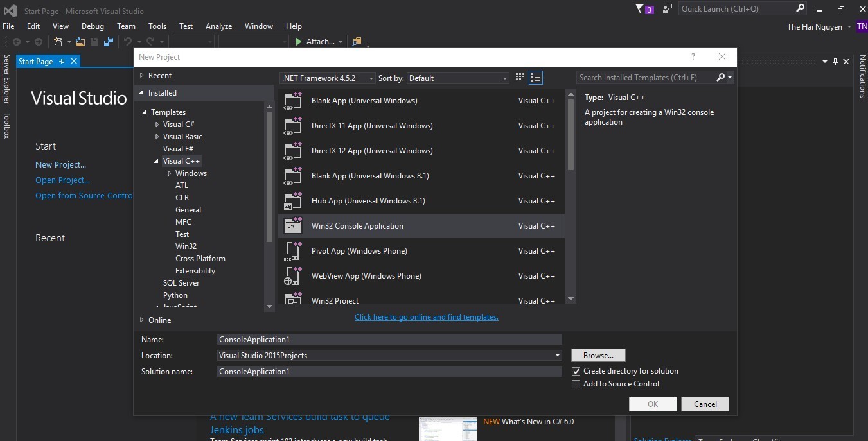
Task: Click the TN account avatar
Action: point(862,26)
